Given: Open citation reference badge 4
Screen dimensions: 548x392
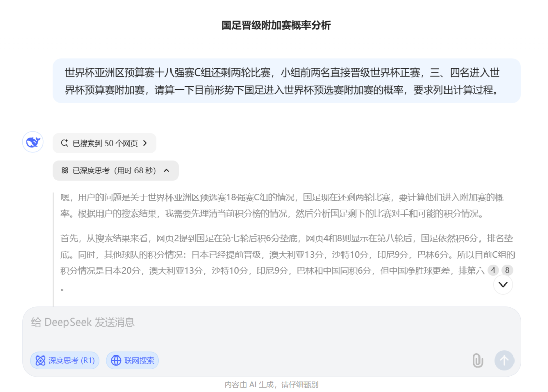Looking at the screenshot, I should tap(493, 270).
